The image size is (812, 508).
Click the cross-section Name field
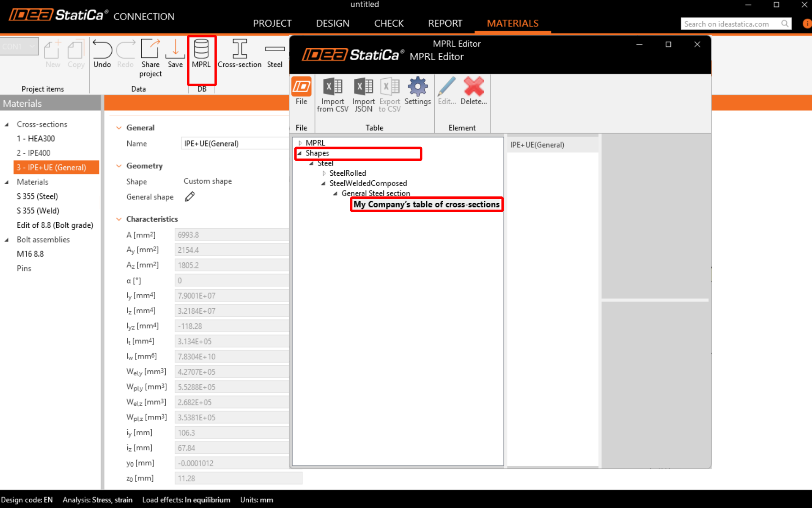coord(235,144)
